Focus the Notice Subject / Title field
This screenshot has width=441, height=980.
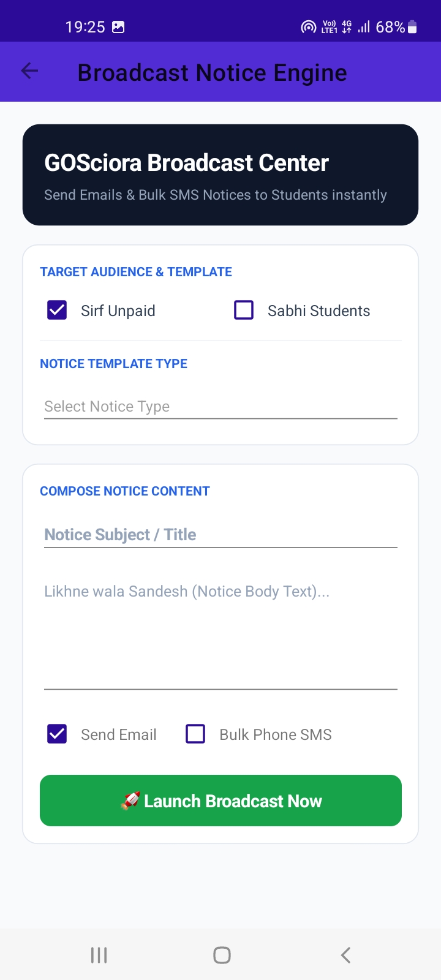coord(221,534)
